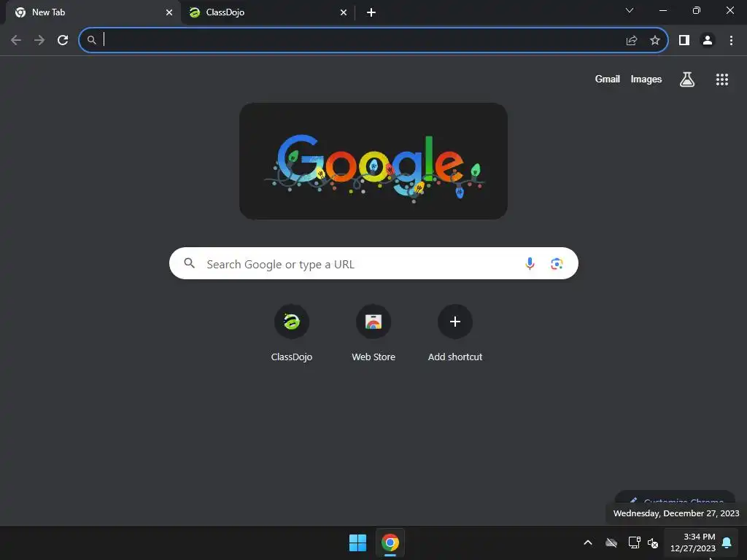Open the Web Store shortcut
The width and height of the screenshot is (747, 560).
(373, 333)
